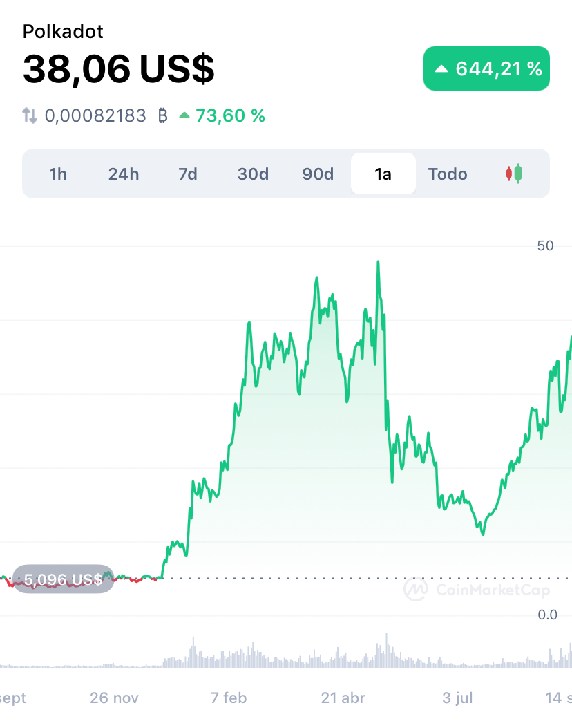Select the 1a yearly range
This screenshot has height=728, width=572.
[383, 174]
